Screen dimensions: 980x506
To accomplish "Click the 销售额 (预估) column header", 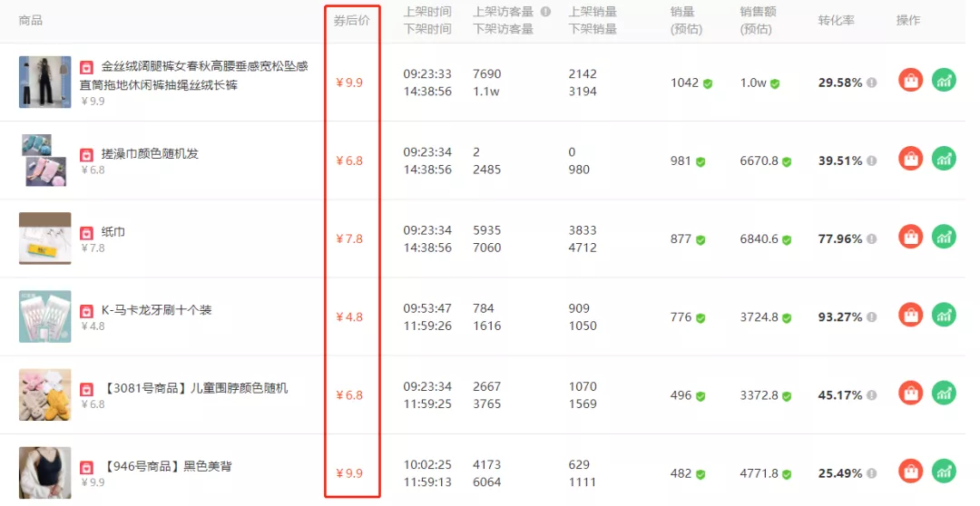I will 756,20.
